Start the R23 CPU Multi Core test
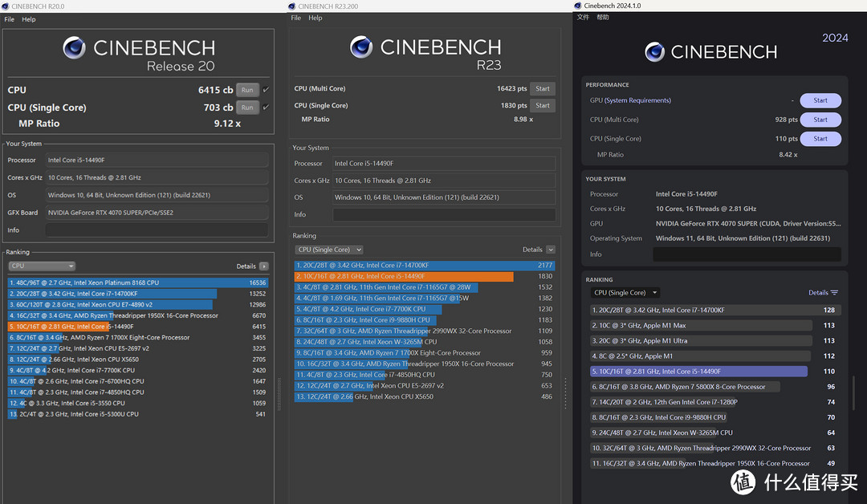Screen dimensions: 867x504 click(x=543, y=88)
